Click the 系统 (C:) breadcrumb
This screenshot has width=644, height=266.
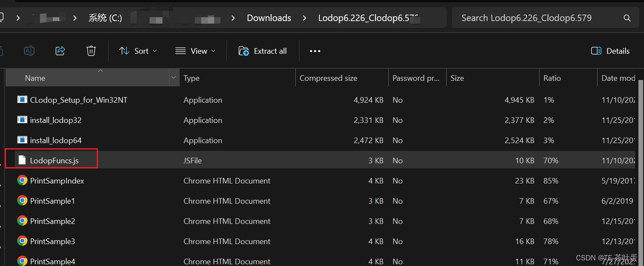point(105,18)
